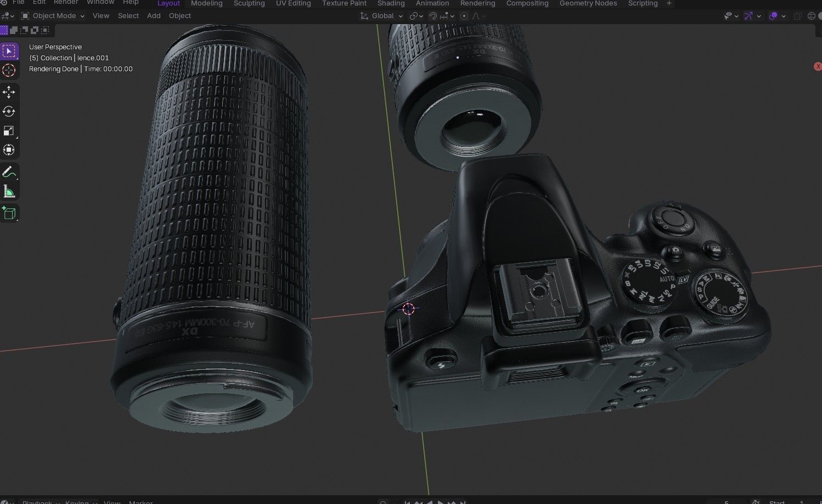Open the Edit menu
The image size is (822, 504).
(39, 3)
